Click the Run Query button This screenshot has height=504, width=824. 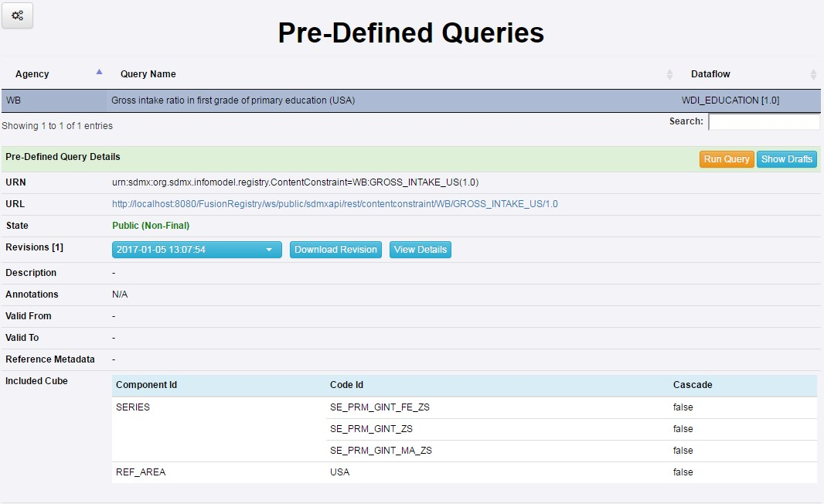pos(726,159)
